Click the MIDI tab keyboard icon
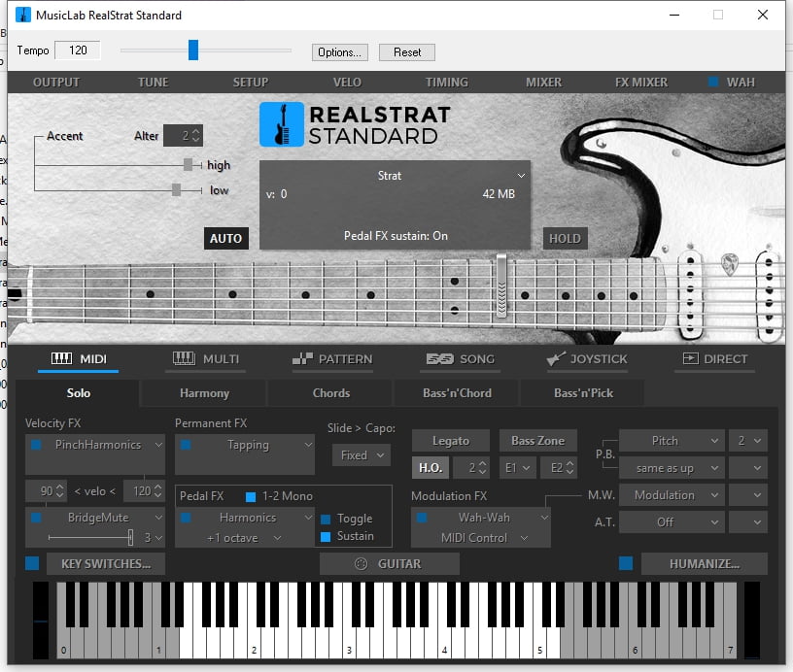The width and height of the screenshot is (793, 672). pos(61,358)
